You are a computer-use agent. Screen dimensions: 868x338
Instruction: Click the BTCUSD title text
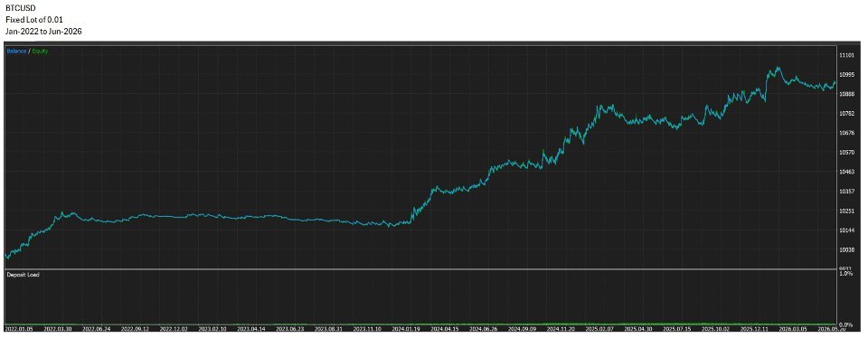(x=19, y=8)
